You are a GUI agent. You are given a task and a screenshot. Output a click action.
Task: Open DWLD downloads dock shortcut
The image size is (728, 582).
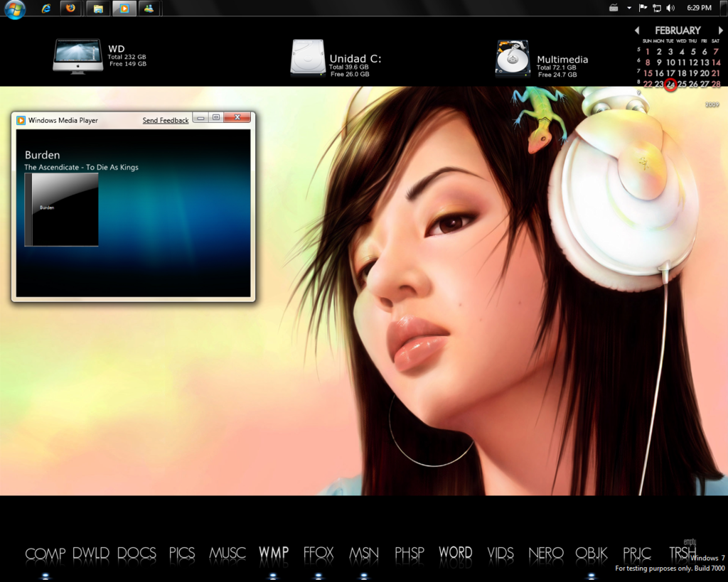tap(90, 554)
